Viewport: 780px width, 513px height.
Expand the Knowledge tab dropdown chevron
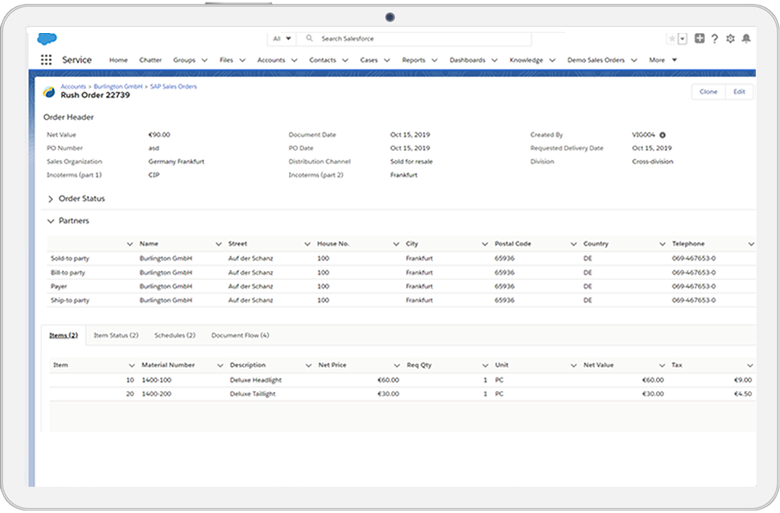click(552, 60)
